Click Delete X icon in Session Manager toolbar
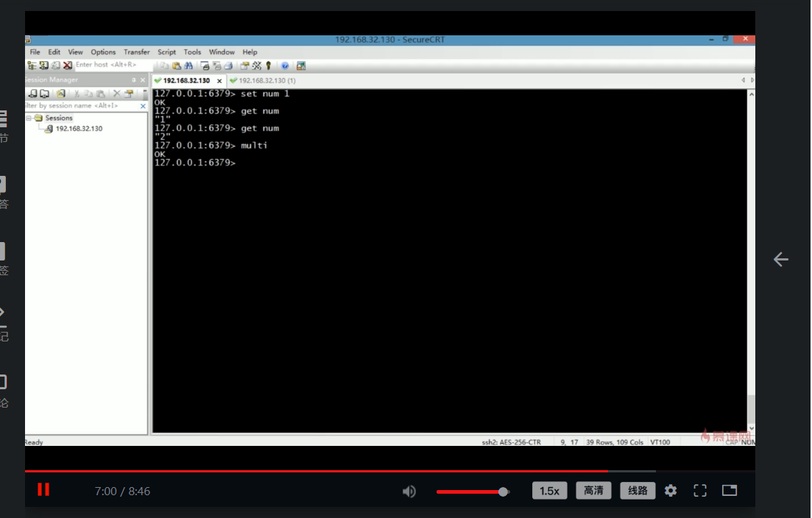This screenshot has width=812, height=518. (116, 93)
